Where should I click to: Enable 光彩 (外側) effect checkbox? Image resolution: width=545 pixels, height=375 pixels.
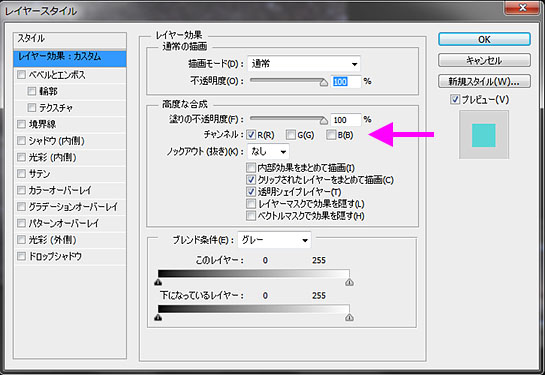click(22, 239)
